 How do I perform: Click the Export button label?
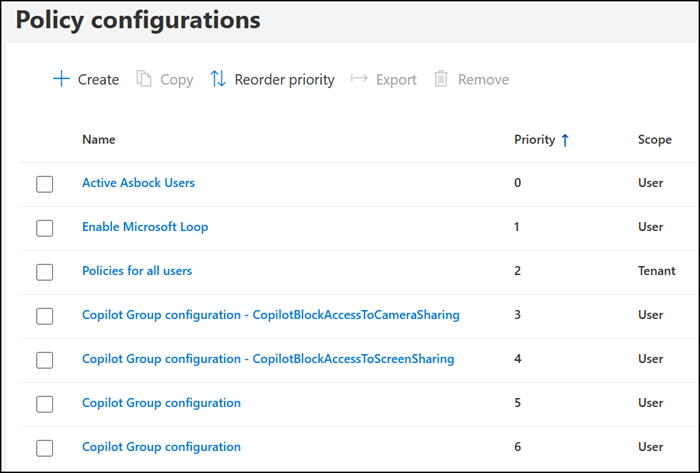[396, 80]
